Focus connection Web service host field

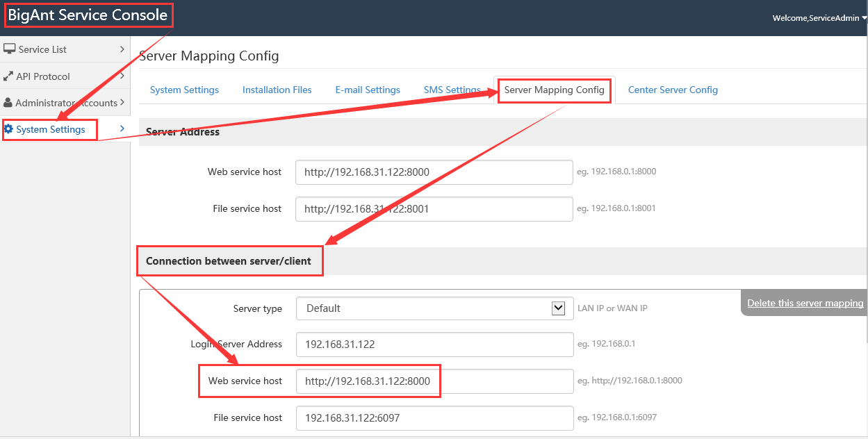pos(435,381)
